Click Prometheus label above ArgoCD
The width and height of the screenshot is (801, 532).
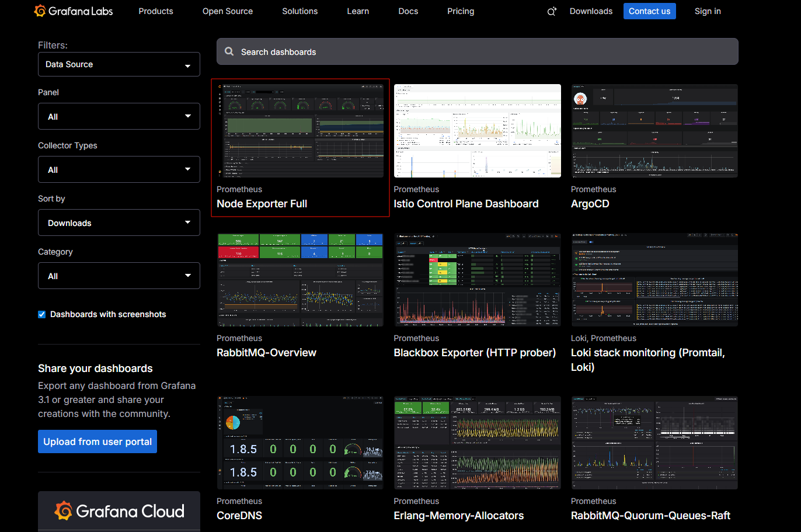coord(593,189)
